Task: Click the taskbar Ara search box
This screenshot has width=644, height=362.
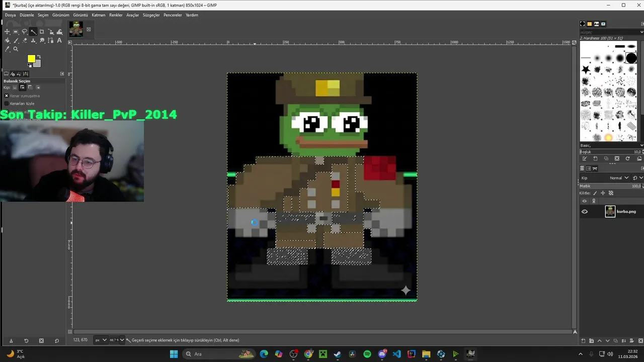Action: [219, 354]
